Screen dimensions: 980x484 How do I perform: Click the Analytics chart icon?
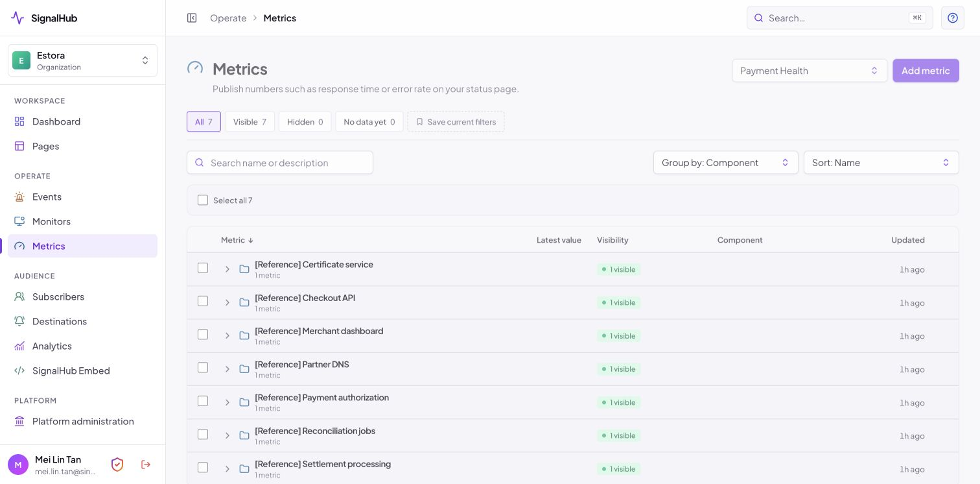19,346
